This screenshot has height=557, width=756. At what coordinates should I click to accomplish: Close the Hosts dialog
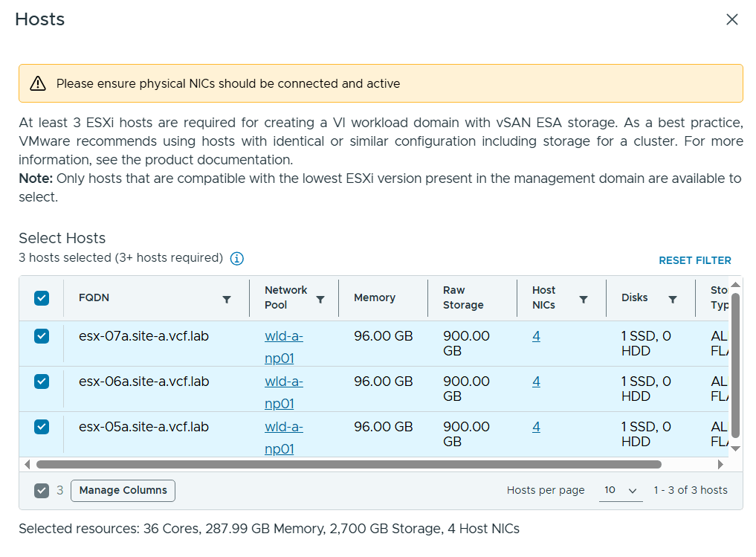click(x=732, y=20)
